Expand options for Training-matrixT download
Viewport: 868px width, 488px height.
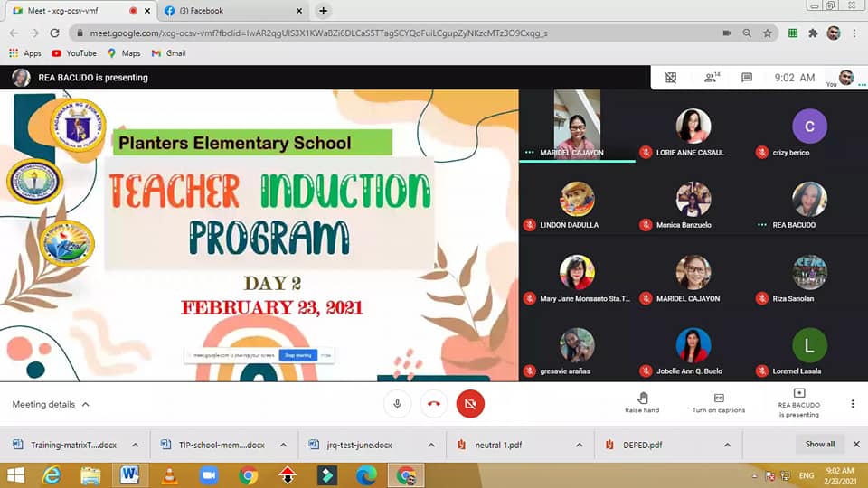[x=136, y=445]
